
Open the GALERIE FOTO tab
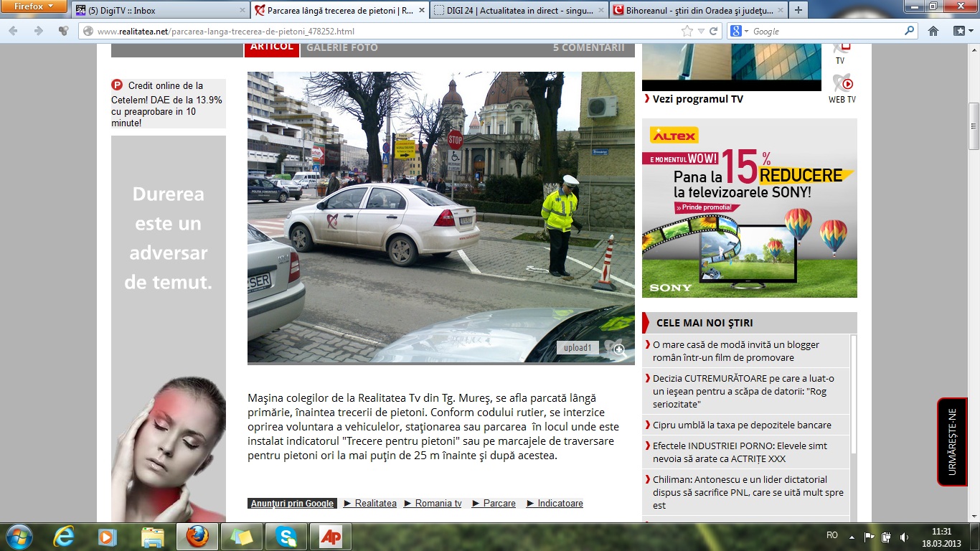(341, 47)
